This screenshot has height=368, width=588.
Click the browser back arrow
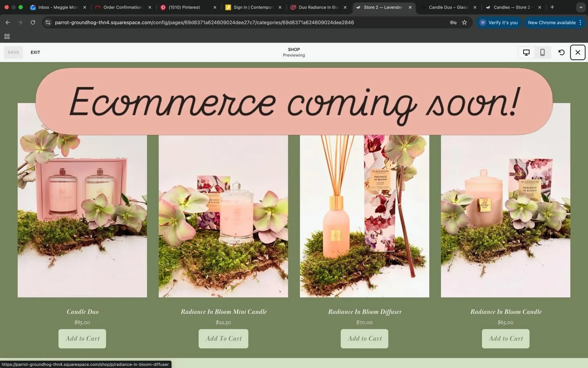click(x=8, y=22)
